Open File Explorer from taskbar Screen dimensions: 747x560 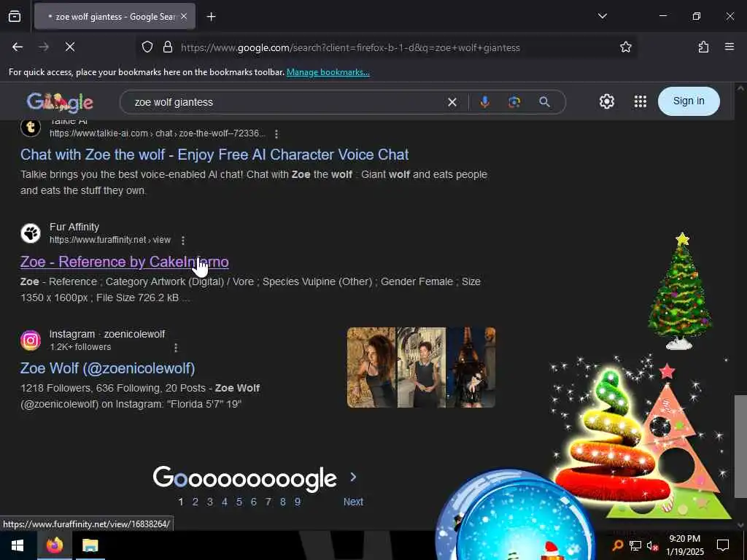pyautogui.click(x=90, y=545)
